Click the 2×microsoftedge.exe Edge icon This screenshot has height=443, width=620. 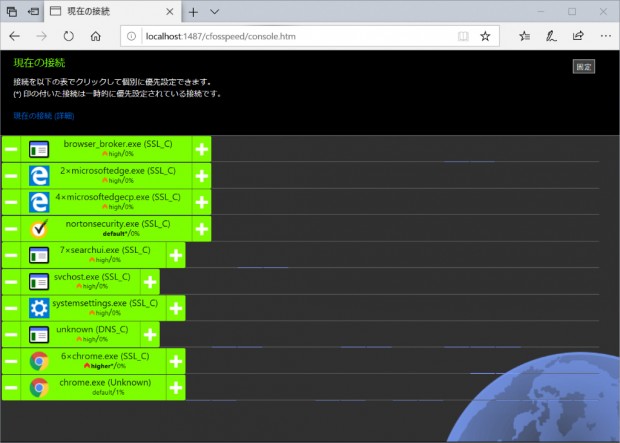point(39,176)
